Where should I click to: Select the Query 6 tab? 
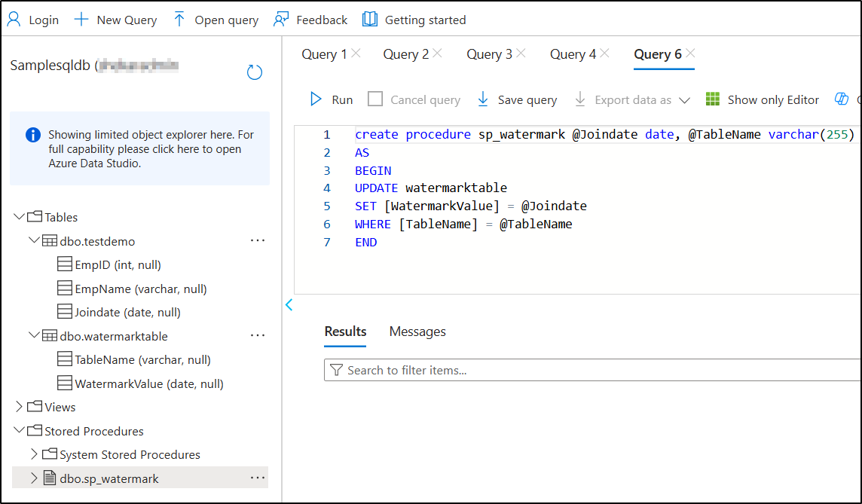658,54
